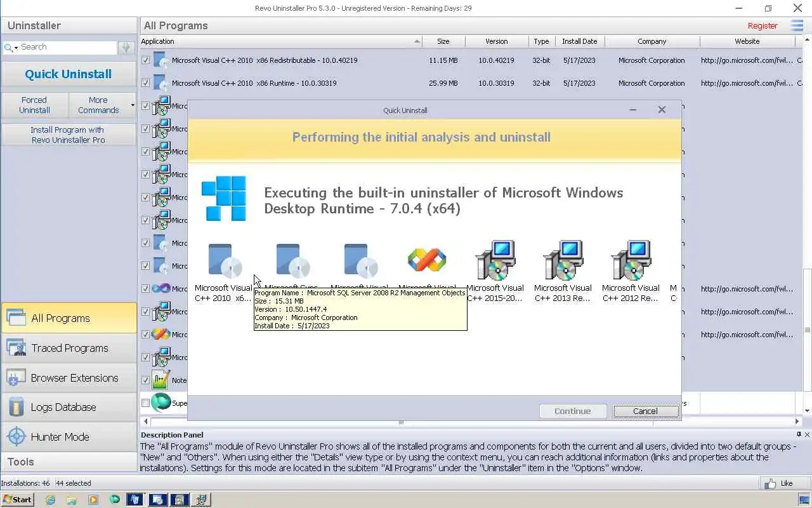Toggle the checkbox beside the purple infinity icon row
The image size is (812, 508).
146,289
